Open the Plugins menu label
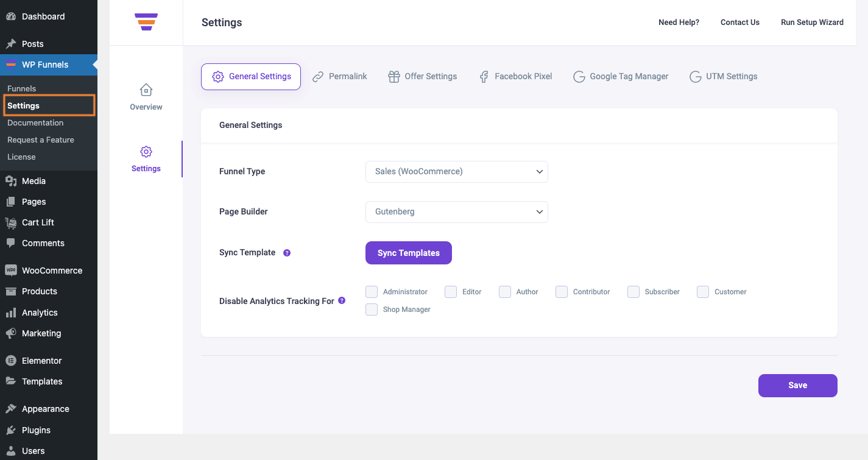The image size is (868, 460). (x=36, y=430)
